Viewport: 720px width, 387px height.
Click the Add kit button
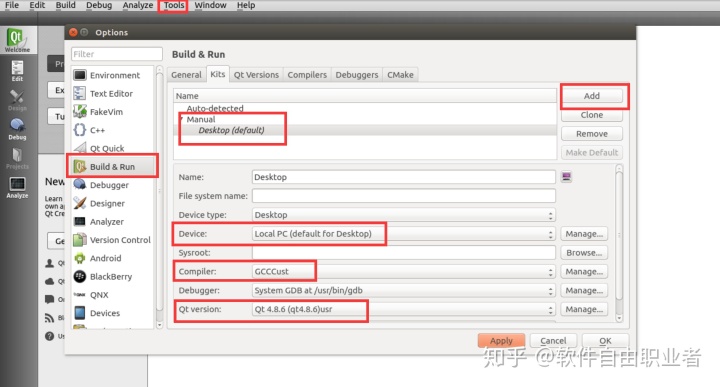tap(592, 96)
